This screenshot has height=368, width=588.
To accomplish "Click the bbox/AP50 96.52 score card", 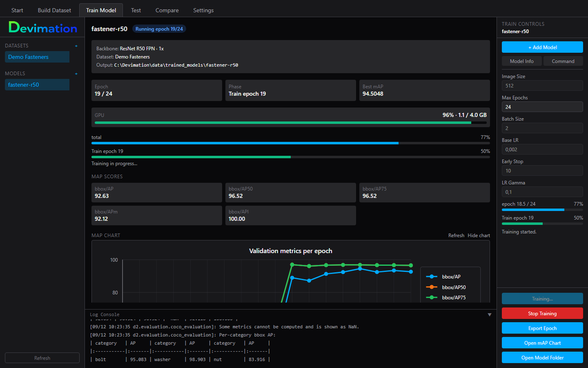I will (291, 192).
